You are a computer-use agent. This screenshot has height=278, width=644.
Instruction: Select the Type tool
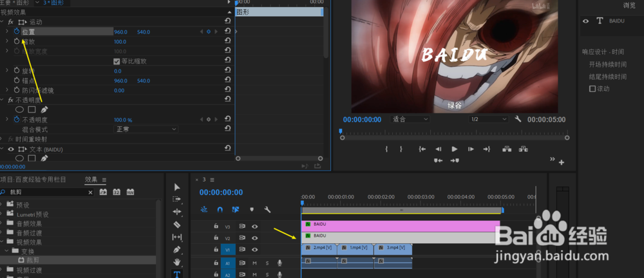177,274
